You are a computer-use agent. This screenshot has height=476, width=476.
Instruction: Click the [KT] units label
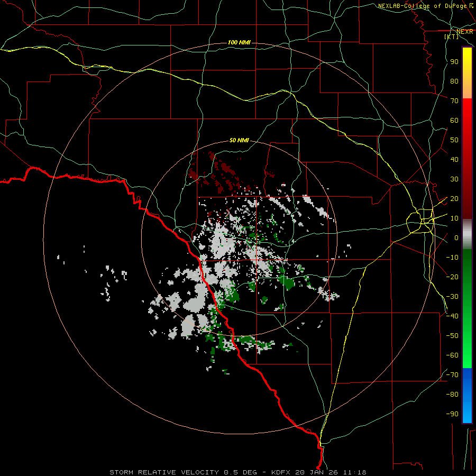[452, 36]
